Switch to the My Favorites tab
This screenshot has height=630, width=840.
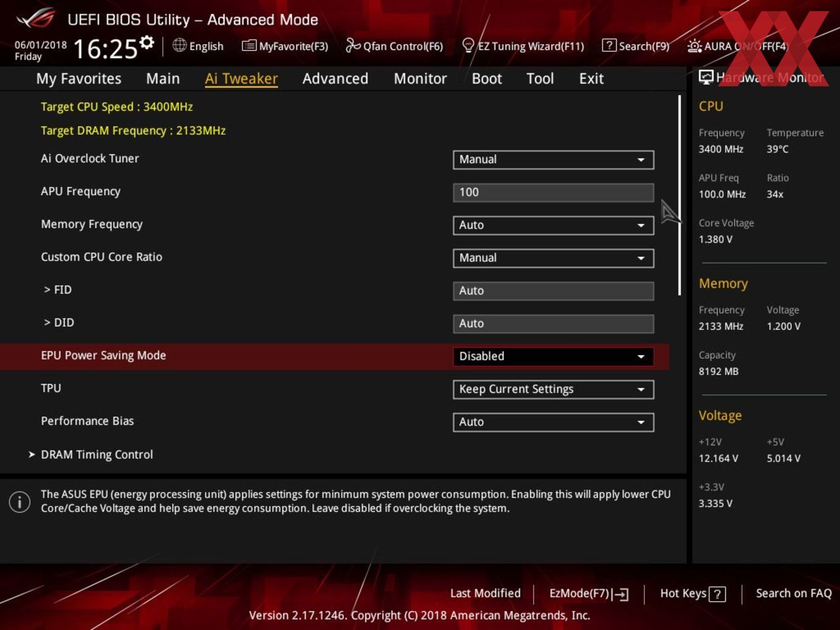78,78
